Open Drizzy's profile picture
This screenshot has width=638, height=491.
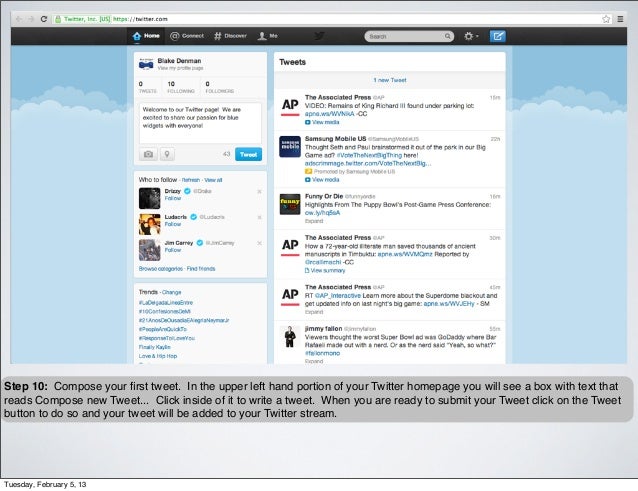(x=149, y=198)
